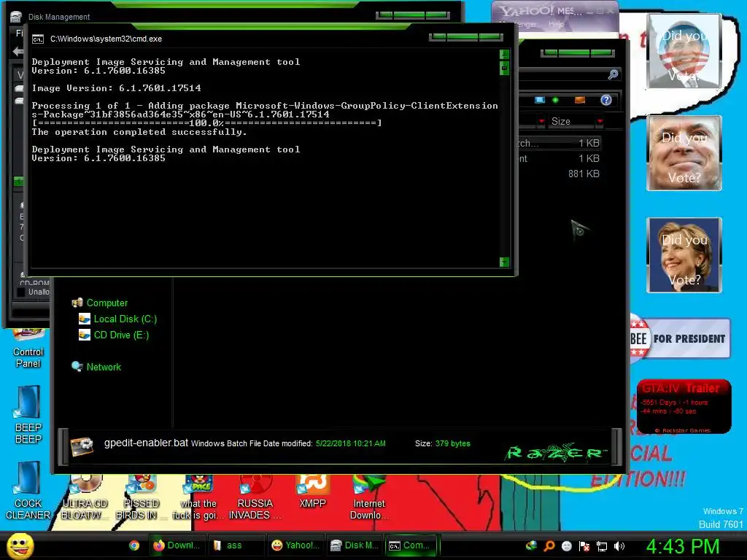Click the Disk Management title bar icon
The image size is (747, 560).
16,17
